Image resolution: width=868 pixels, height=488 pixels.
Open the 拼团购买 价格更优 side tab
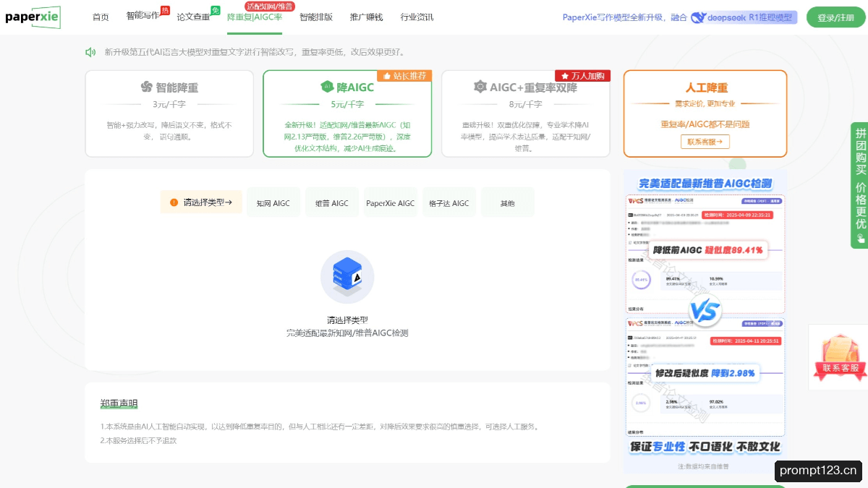[859, 186]
